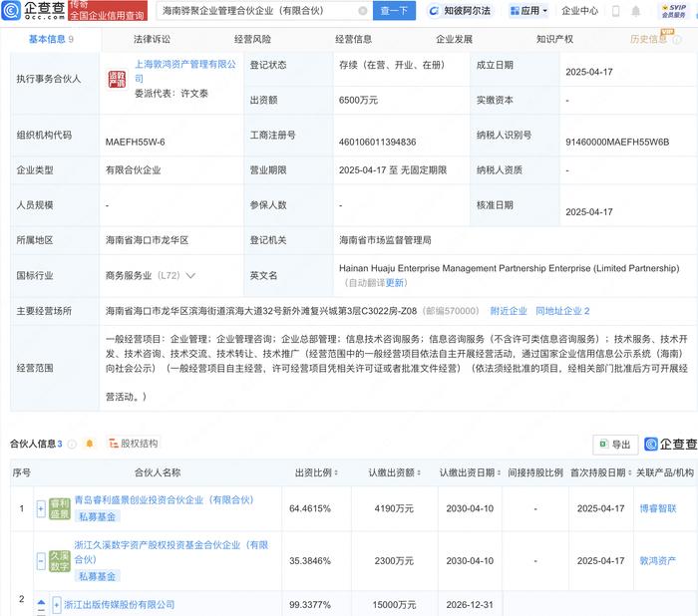Image resolution: width=698 pixels, height=616 pixels.
Task: Click the 委派代表 许文泰 text
Action: tap(172, 94)
